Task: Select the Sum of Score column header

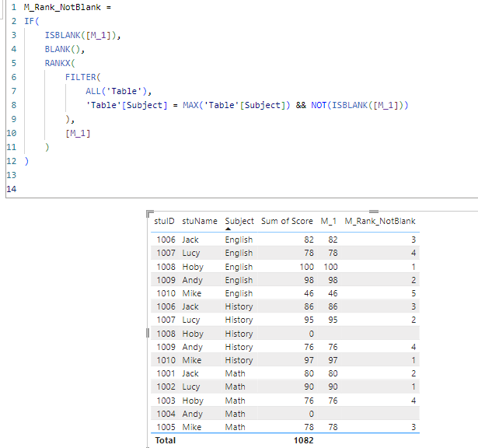Action: (287, 221)
